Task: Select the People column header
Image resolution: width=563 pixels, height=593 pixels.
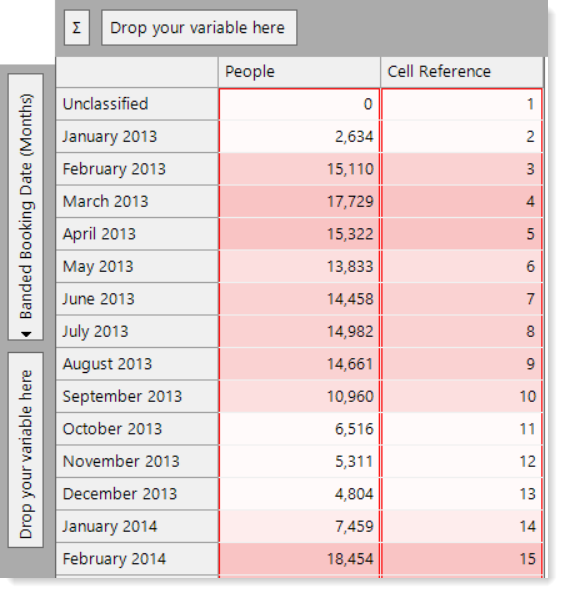Action: click(x=299, y=72)
